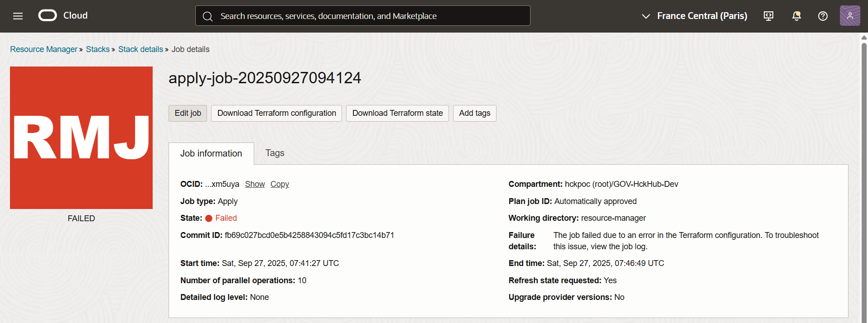Screen dimensions: 868x323
Task: Open the help question mark menu
Action: (823, 16)
